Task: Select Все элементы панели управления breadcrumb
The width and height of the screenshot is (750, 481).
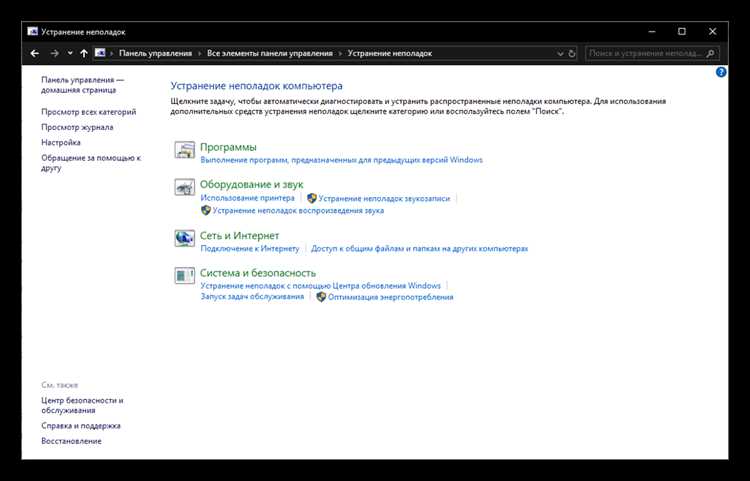Action: click(270, 54)
